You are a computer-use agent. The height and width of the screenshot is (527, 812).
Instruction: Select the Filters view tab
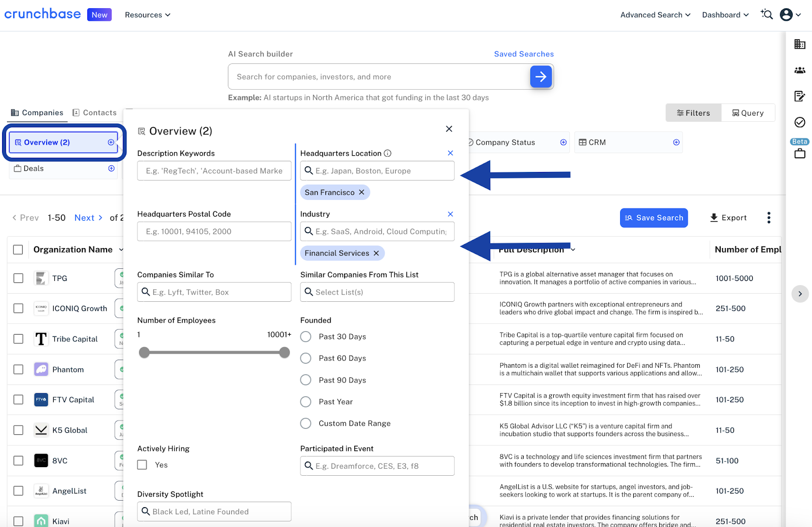pyautogui.click(x=693, y=113)
